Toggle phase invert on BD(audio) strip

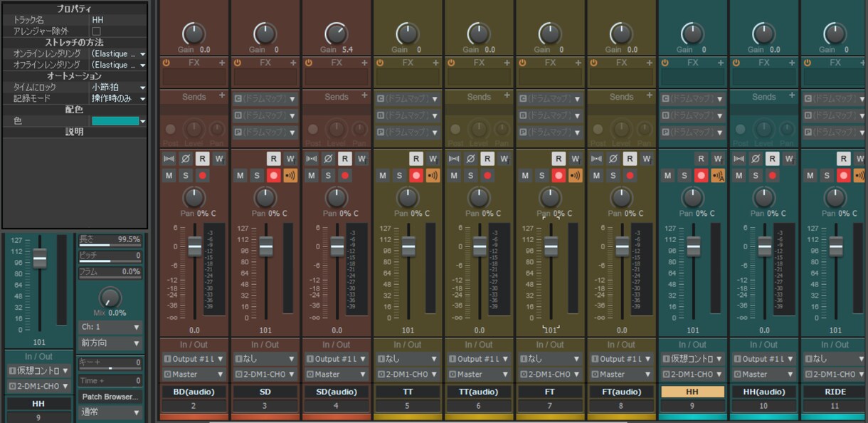click(186, 159)
